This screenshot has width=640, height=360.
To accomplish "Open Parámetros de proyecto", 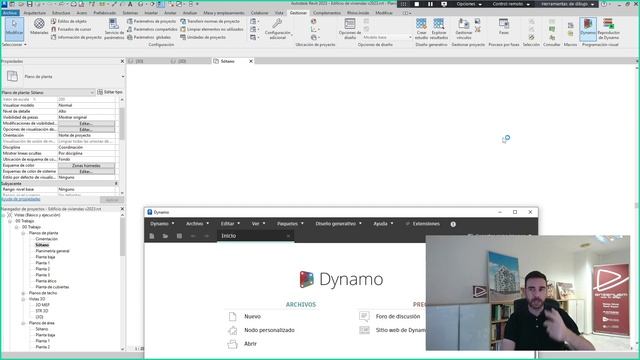I will [x=151, y=21].
